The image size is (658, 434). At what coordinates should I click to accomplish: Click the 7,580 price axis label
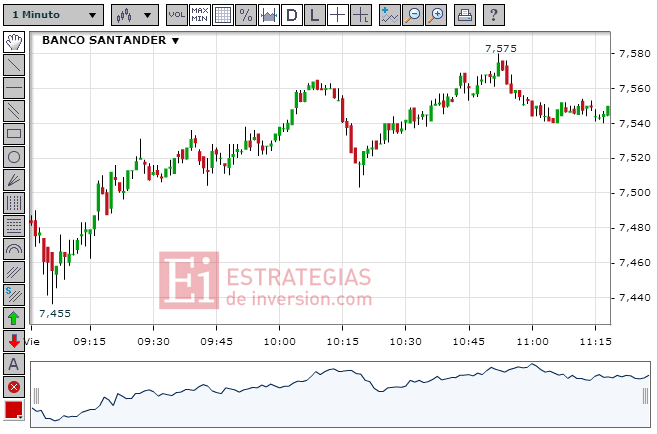click(x=635, y=54)
